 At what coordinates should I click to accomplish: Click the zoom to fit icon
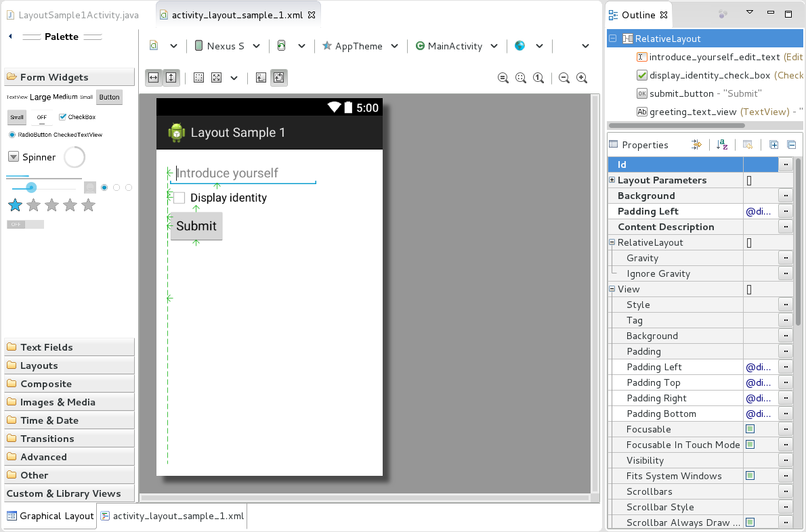tap(521, 78)
